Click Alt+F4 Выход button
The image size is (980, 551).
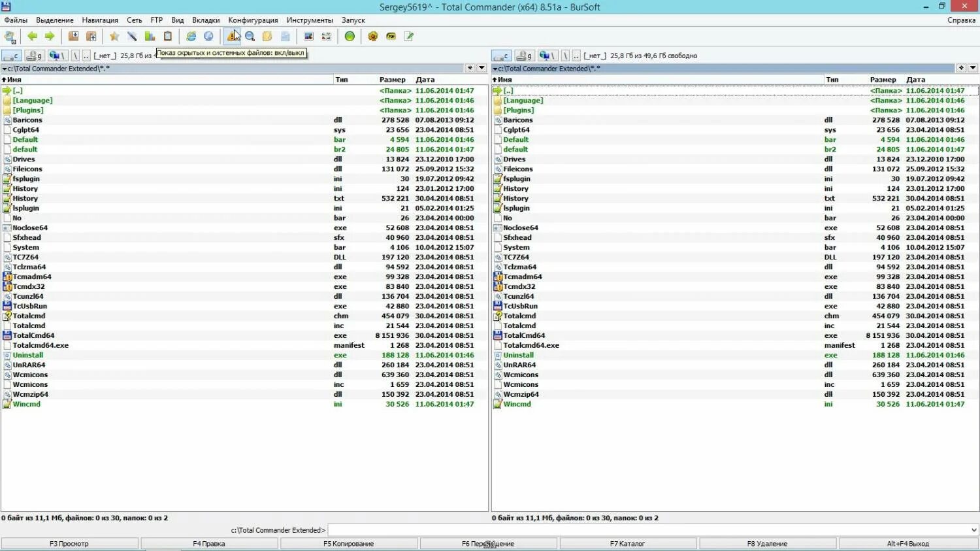click(908, 544)
